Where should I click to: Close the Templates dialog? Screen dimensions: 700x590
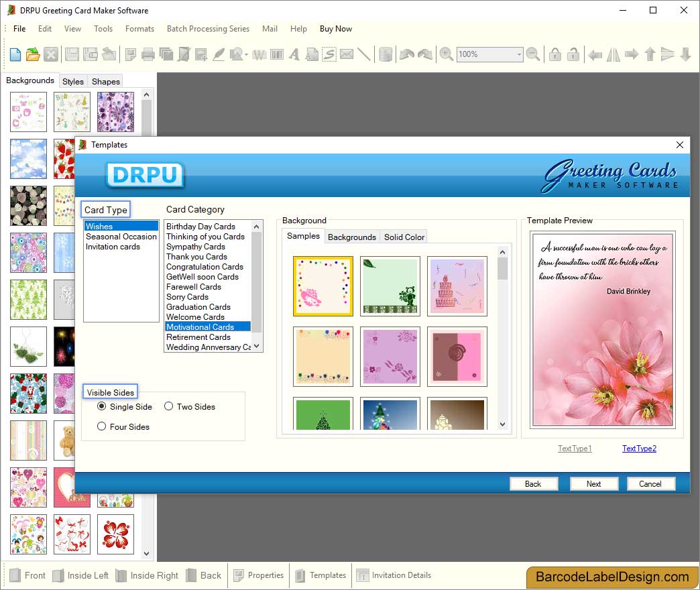pos(679,145)
